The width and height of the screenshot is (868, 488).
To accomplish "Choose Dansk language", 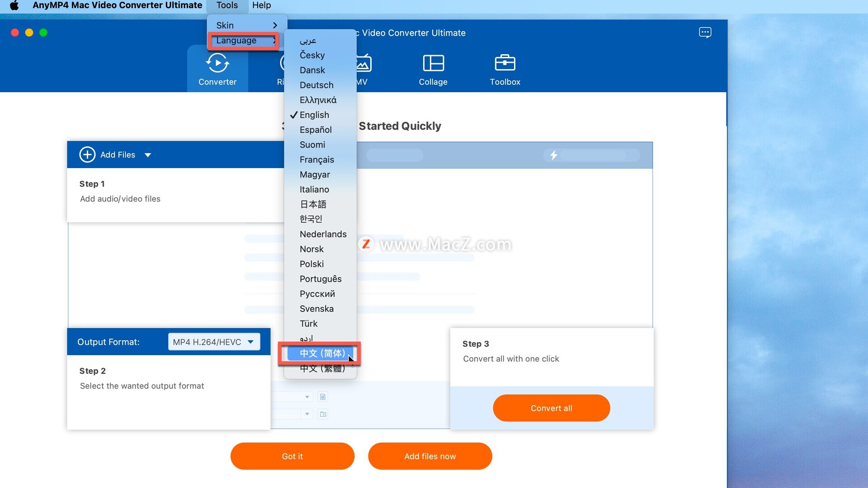I will click(x=320, y=70).
